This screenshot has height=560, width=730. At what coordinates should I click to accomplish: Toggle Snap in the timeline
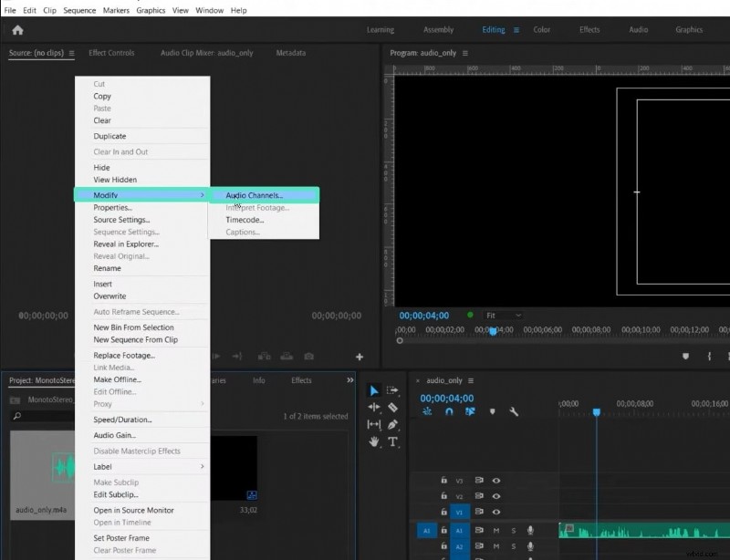pyautogui.click(x=449, y=411)
